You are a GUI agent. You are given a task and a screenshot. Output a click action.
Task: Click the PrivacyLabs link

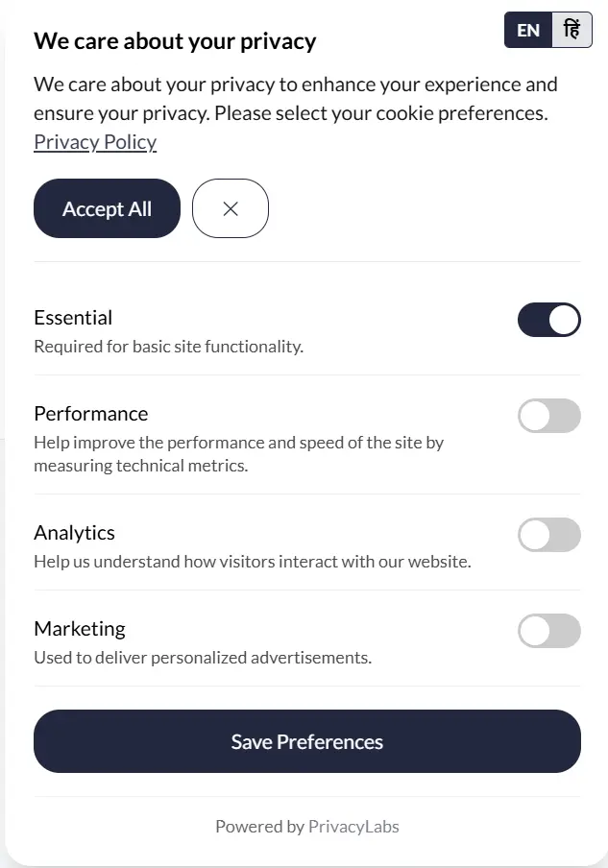tap(353, 826)
